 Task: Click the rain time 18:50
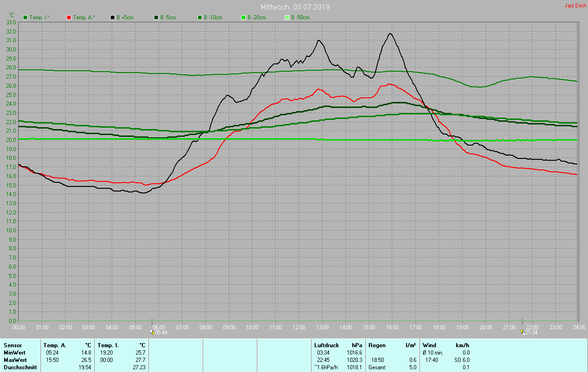(x=378, y=360)
